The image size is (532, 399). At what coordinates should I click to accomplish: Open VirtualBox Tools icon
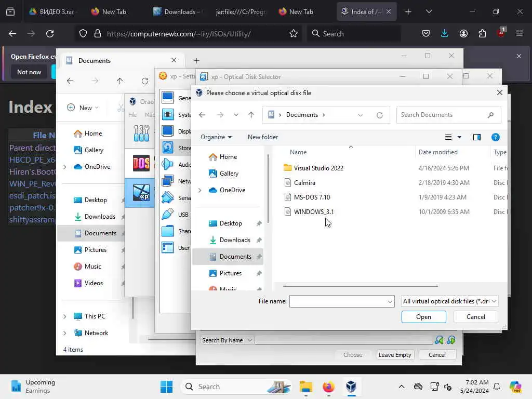pyautogui.click(x=141, y=133)
